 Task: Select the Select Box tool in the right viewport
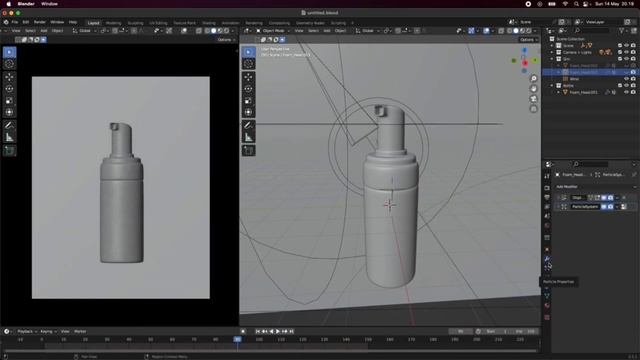pyautogui.click(x=248, y=52)
